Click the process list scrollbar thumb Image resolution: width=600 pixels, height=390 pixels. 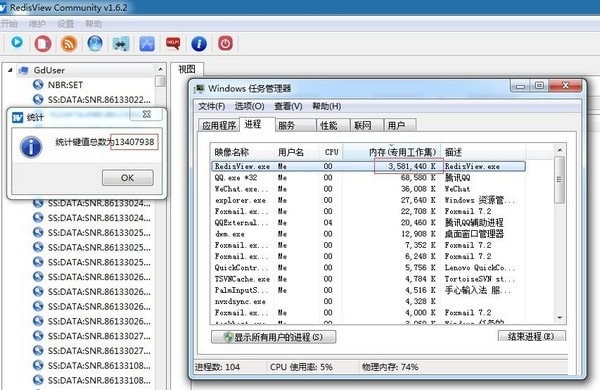click(559, 179)
